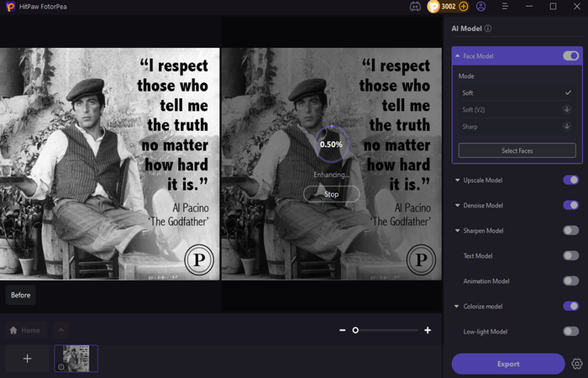Maximize the application window

(x=553, y=7)
